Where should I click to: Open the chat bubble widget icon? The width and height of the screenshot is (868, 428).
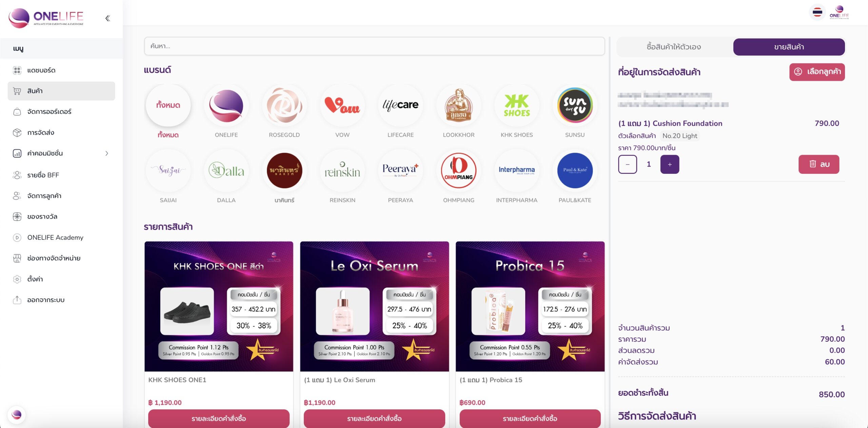pos(16,414)
